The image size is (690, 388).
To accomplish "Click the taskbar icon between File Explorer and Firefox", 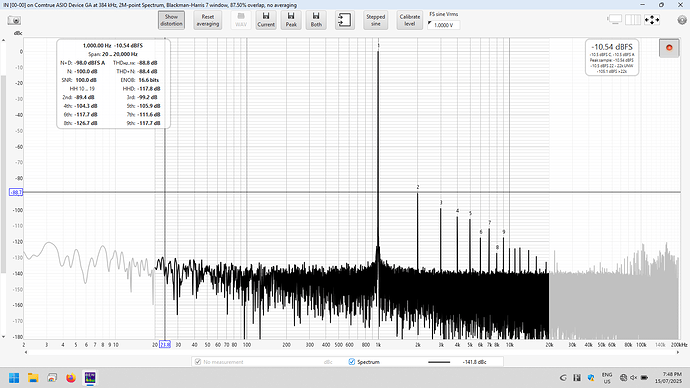I will [x=52, y=378].
